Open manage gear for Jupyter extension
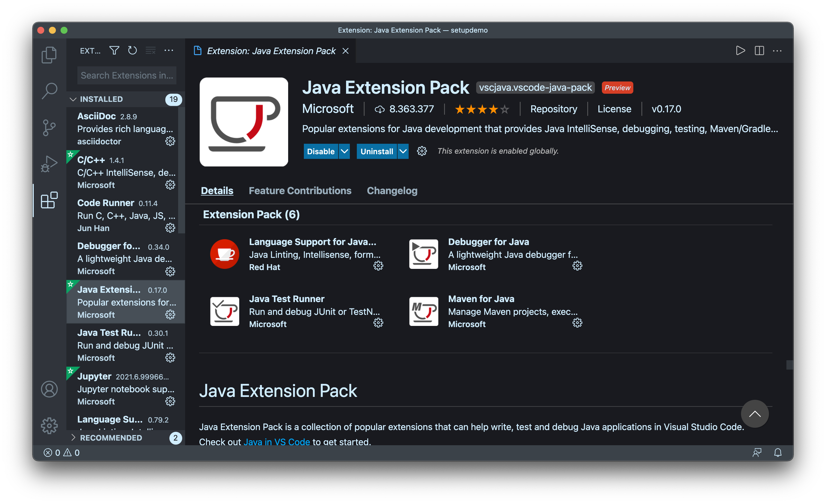The width and height of the screenshot is (826, 504). tap(170, 401)
